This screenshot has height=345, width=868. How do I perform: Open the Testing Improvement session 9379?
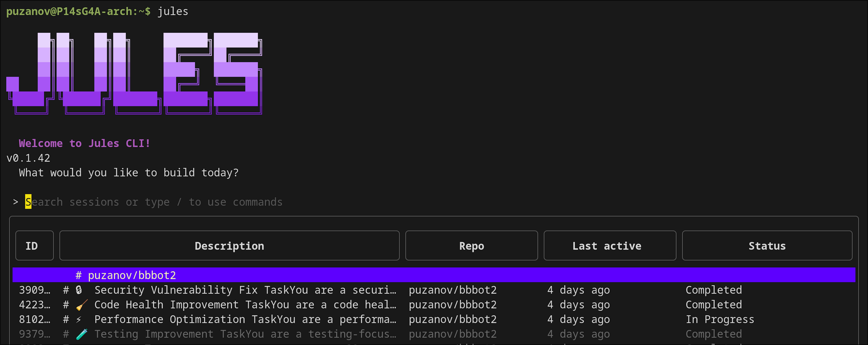tap(236, 334)
